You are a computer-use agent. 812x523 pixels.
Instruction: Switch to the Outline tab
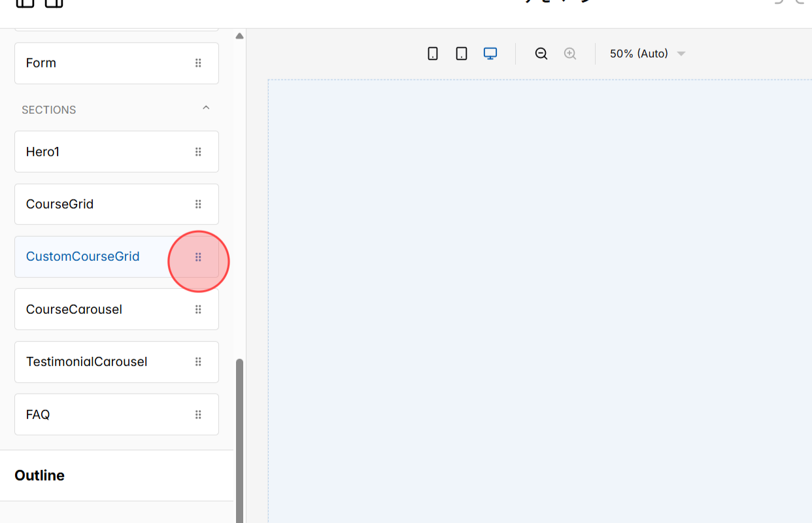click(x=39, y=475)
